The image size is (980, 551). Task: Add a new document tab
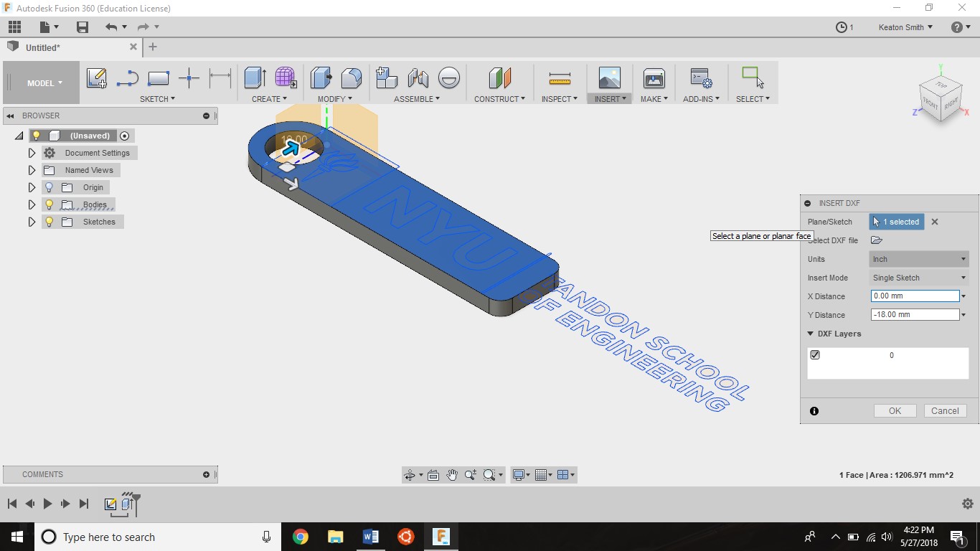tap(152, 47)
